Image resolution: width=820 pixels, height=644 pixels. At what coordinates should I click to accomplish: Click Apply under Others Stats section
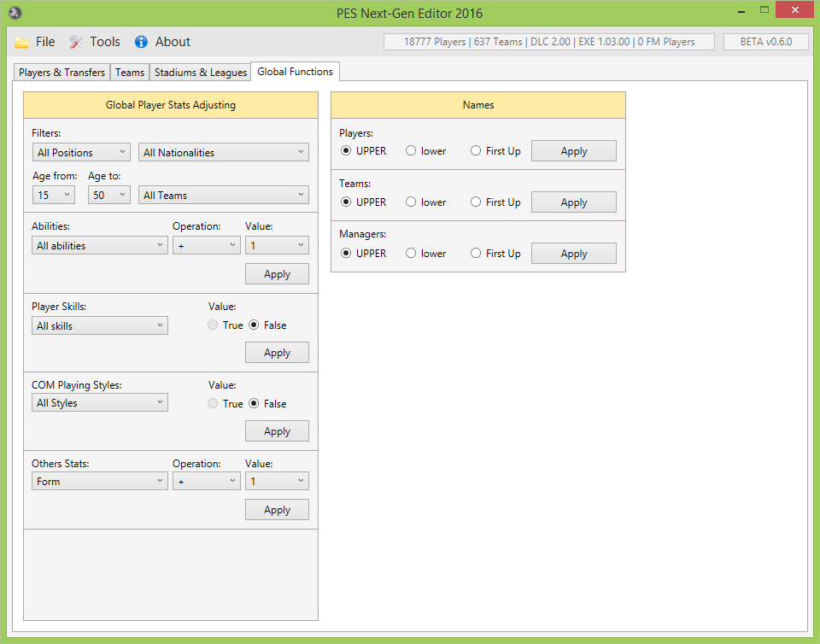277,510
